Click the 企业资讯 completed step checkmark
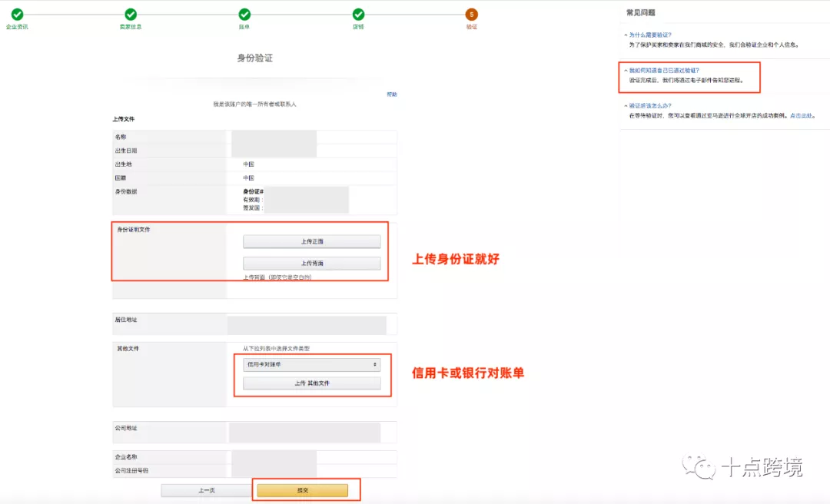 point(17,15)
